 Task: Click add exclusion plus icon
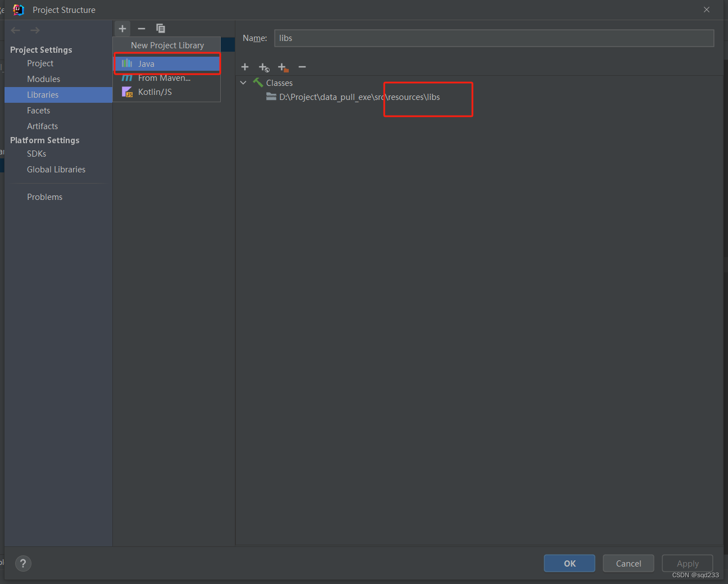coord(283,67)
